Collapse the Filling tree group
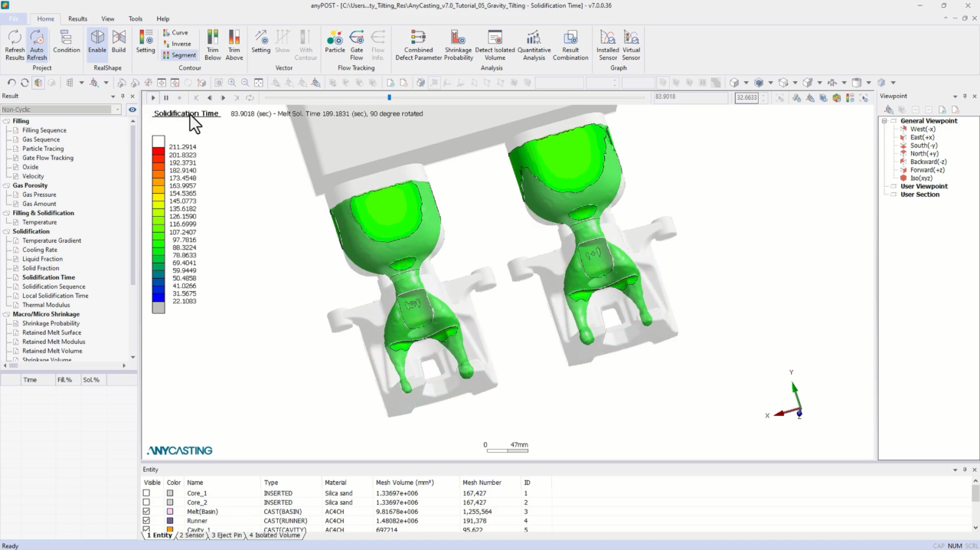This screenshot has width=980, height=550. (6, 121)
